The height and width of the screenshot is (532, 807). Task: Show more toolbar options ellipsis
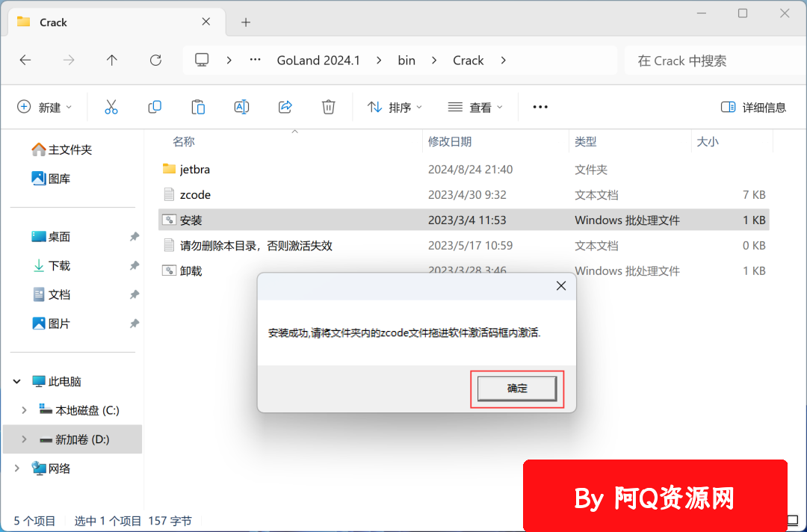[x=540, y=107]
